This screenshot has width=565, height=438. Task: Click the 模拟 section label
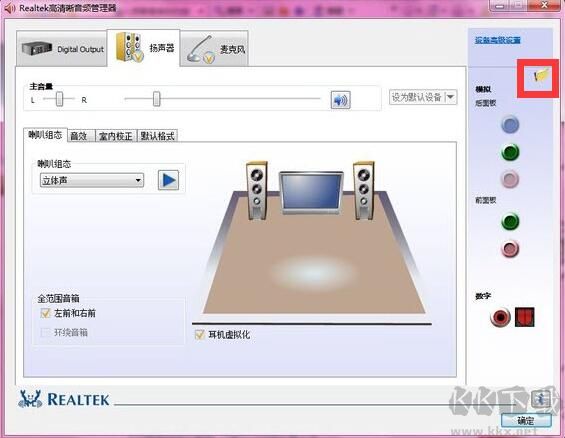point(483,90)
